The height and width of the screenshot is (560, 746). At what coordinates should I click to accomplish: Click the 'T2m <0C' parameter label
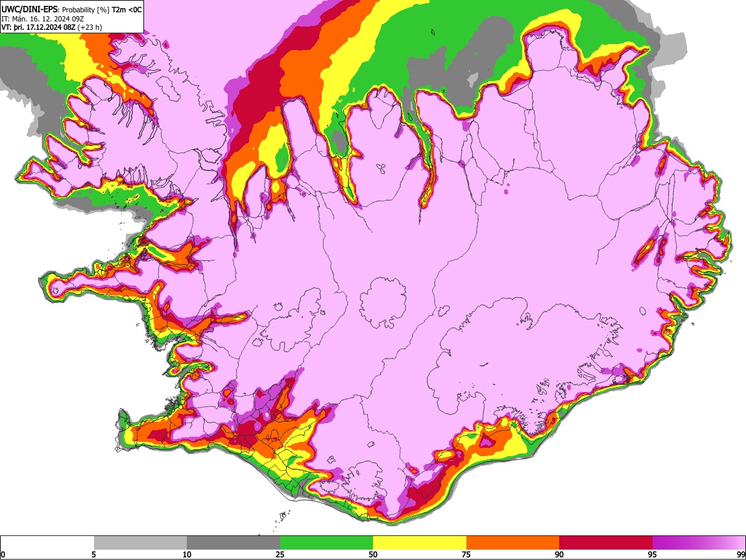pyautogui.click(x=126, y=10)
